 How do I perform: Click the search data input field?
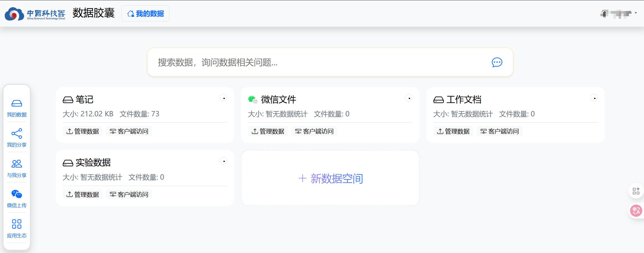330,62
